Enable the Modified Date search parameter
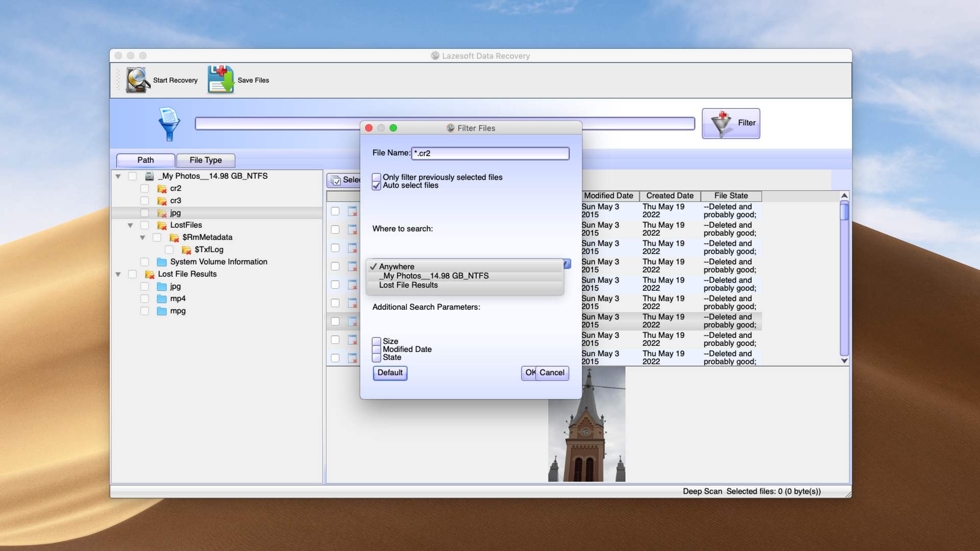The width and height of the screenshot is (980, 551). click(x=376, y=349)
